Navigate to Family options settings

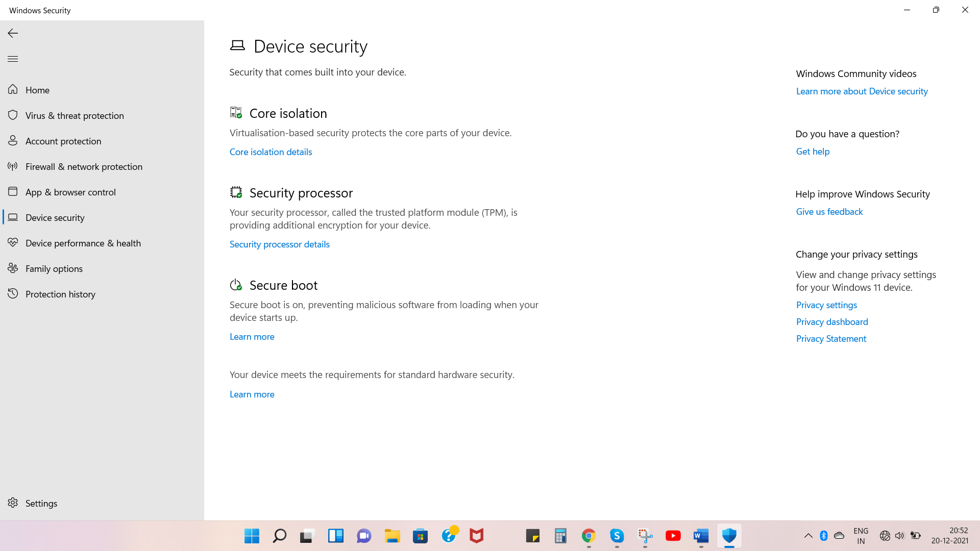coord(54,268)
